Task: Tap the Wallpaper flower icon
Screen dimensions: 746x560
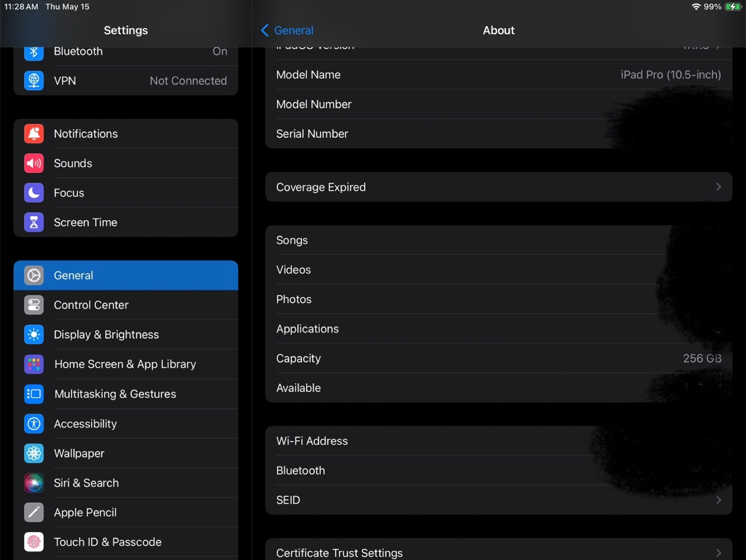Action: tap(34, 453)
